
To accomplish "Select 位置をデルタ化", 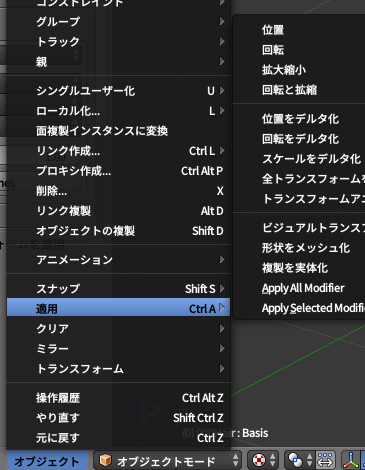I will tap(299, 119).
